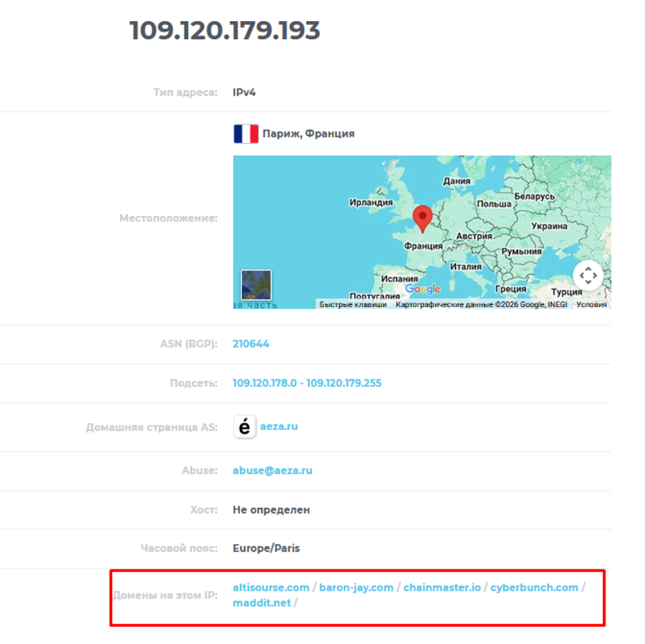Click the 'Турция' label on the map
Screen dimensions: 645x644
coord(566,292)
